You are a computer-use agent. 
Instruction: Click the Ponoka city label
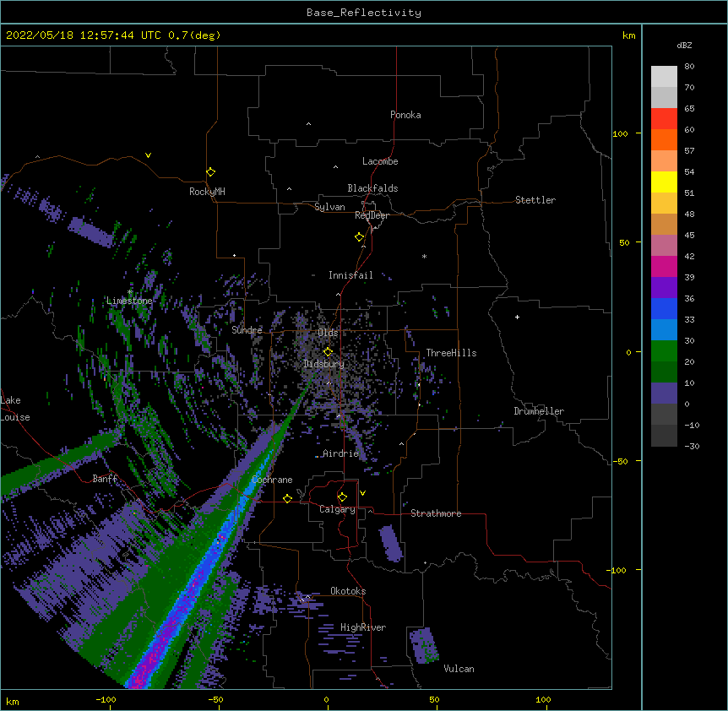[x=405, y=115]
